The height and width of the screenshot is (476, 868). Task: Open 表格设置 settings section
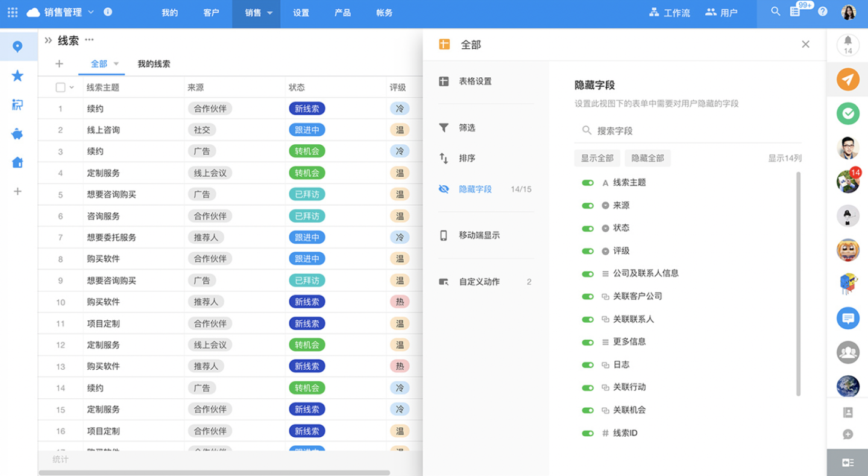(x=474, y=81)
